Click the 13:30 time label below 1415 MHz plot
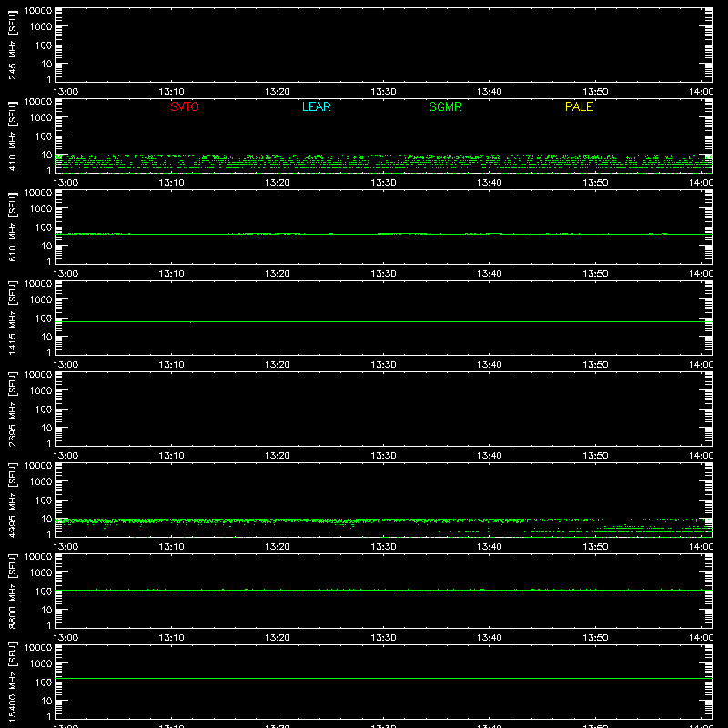The width and height of the screenshot is (728, 728). (383, 365)
